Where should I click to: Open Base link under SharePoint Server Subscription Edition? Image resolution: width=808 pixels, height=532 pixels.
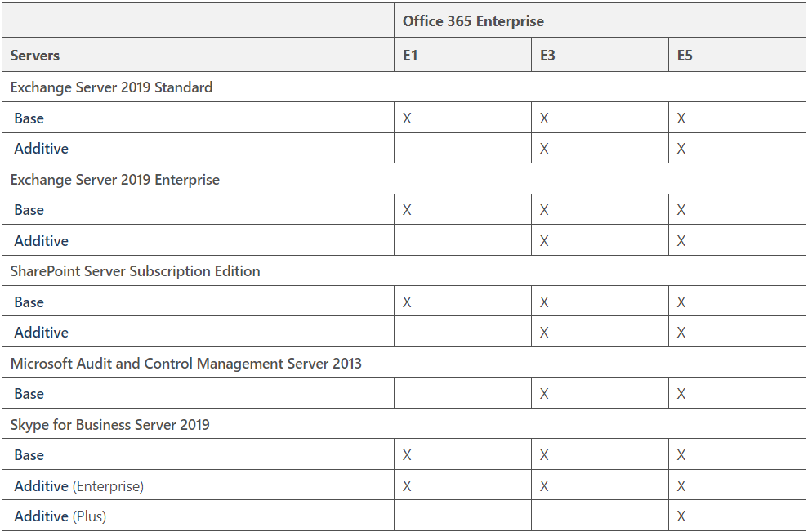(x=29, y=302)
